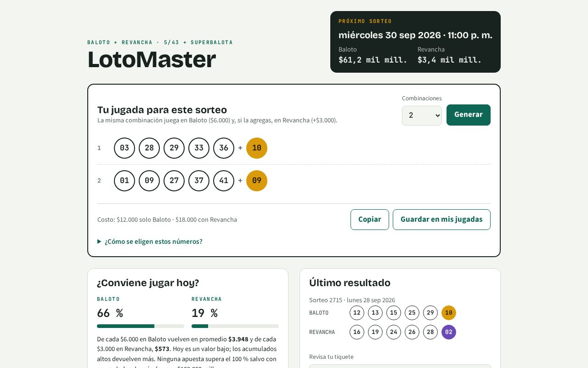Click the Baloto 66 % progress bar
588x368 pixels.
(141, 326)
